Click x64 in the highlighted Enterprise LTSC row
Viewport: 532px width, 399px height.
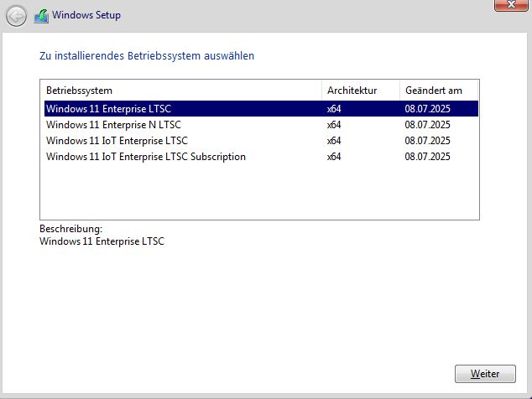334,109
